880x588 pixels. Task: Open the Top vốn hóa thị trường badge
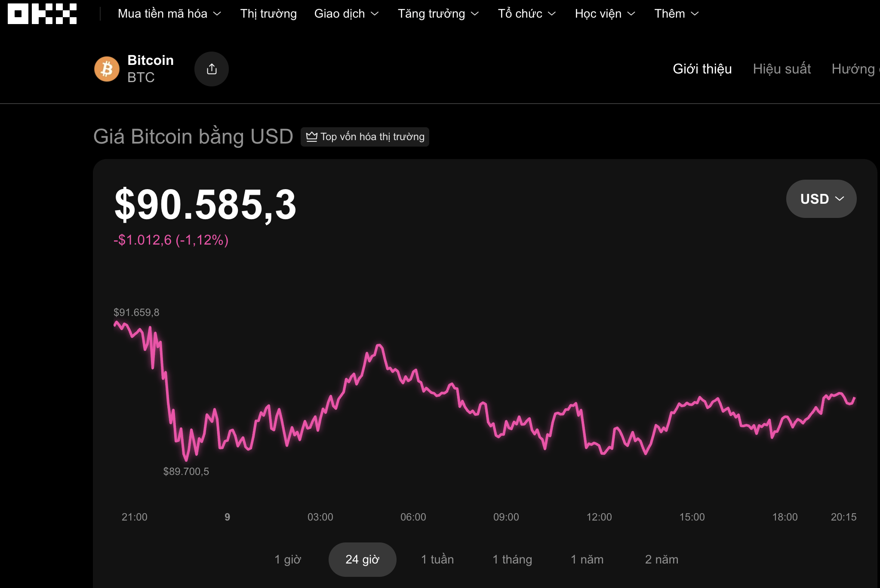point(365,137)
